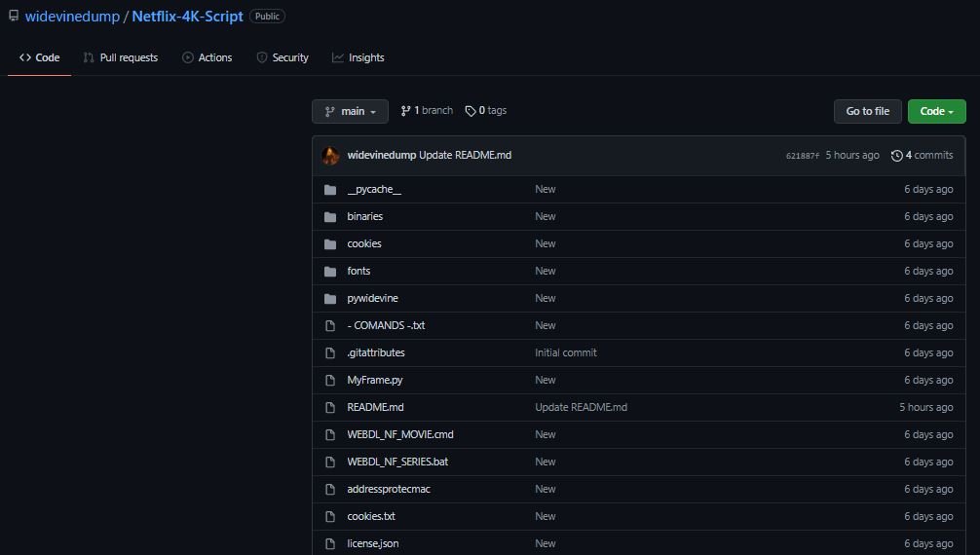The width and height of the screenshot is (980, 555).
Task: Click the Insights tab graph icon
Action: [337, 57]
